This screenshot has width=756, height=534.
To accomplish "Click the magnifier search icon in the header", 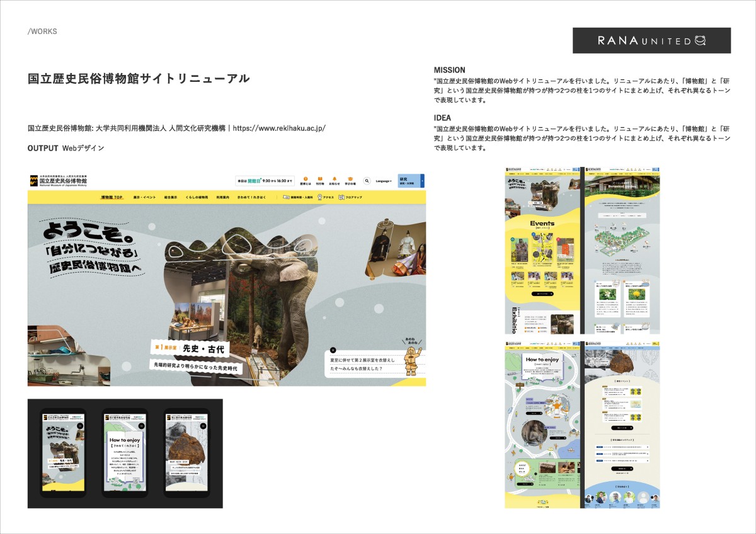I will (367, 181).
